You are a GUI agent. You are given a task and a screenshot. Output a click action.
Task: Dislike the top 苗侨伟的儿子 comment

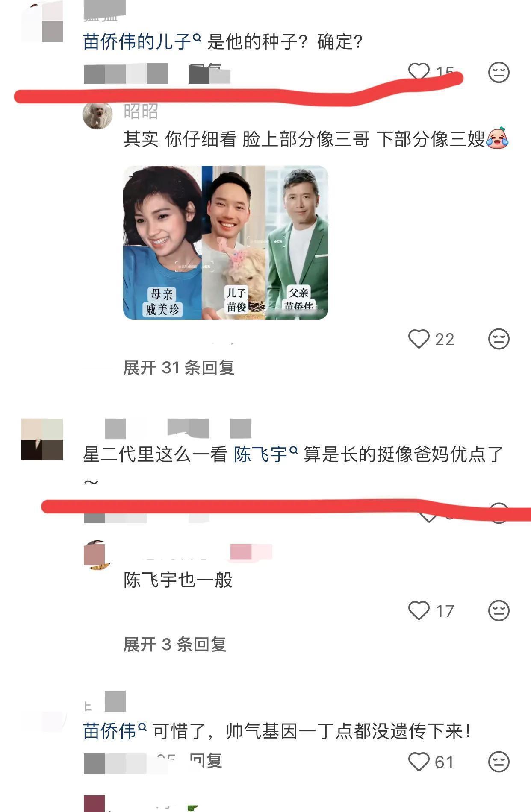(499, 72)
